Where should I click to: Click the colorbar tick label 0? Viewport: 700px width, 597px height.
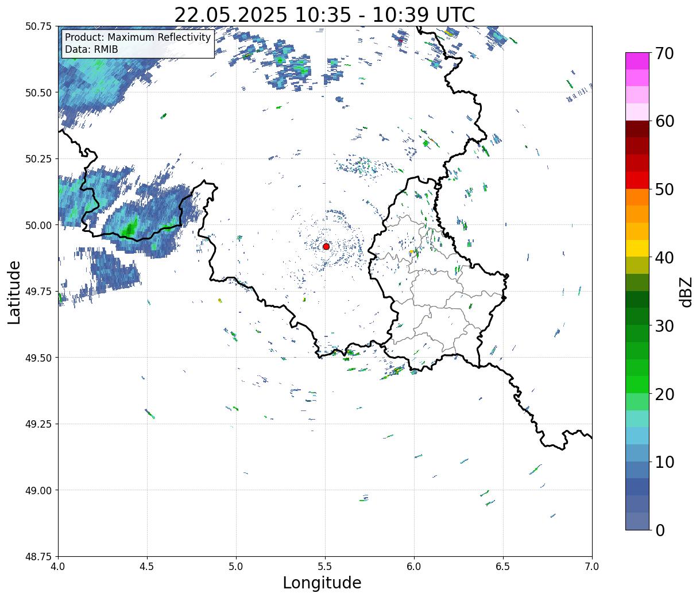[660, 530]
